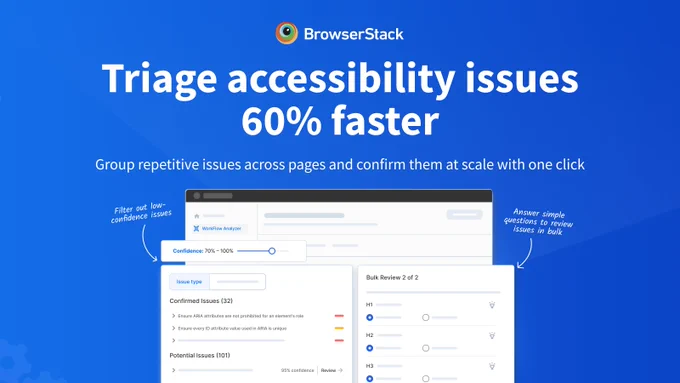Image resolution: width=680 pixels, height=383 pixels.
Task: Click the 'Ensure ARIA attributes are not prohibited' text
Action: click(x=241, y=316)
